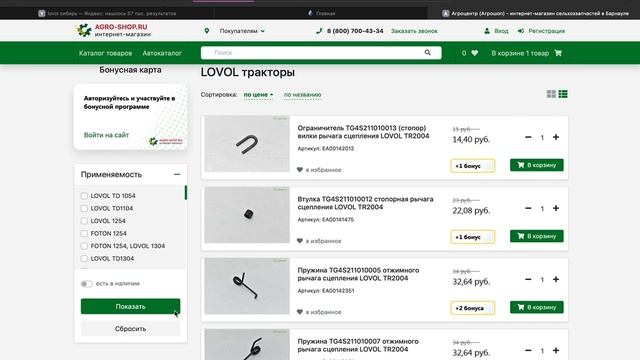
Task: Collapse the Применяемость filter section
Action: pos(177,174)
